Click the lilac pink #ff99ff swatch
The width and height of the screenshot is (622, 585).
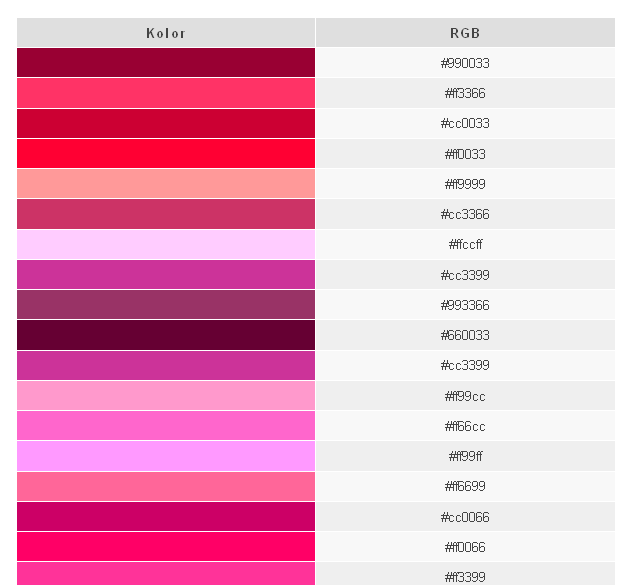click(x=166, y=456)
